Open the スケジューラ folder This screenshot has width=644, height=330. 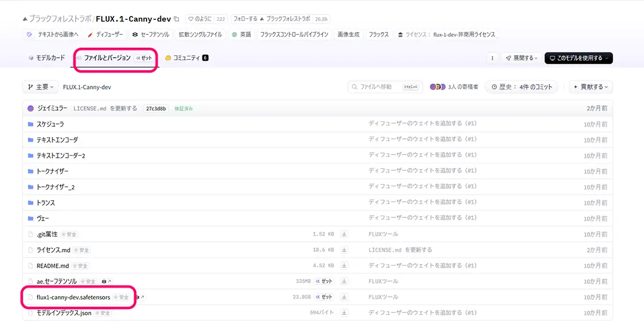(50, 124)
